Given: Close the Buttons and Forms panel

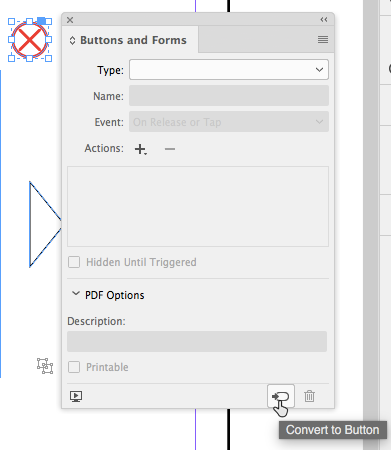Looking at the screenshot, I should (70, 20).
